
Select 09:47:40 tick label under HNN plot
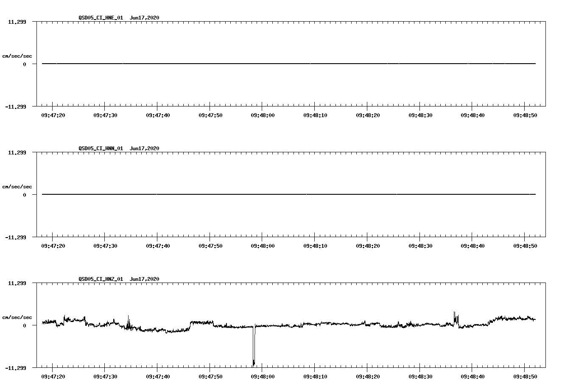click(x=158, y=246)
